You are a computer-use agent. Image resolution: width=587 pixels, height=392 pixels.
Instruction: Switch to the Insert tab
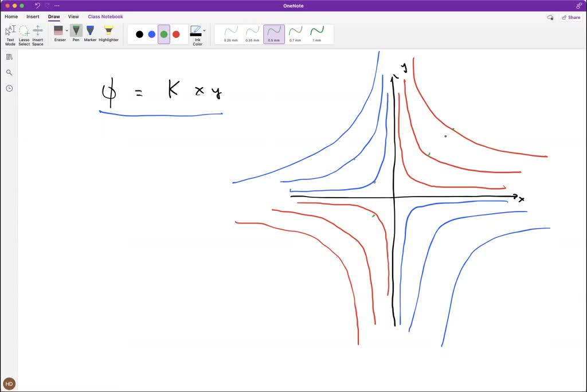pyautogui.click(x=33, y=17)
